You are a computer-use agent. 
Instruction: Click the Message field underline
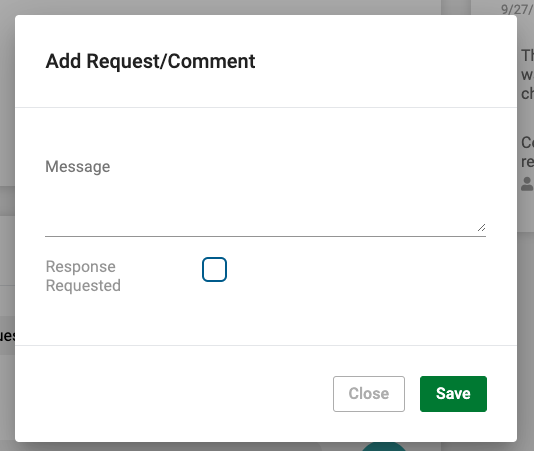[x=265, y=236]
